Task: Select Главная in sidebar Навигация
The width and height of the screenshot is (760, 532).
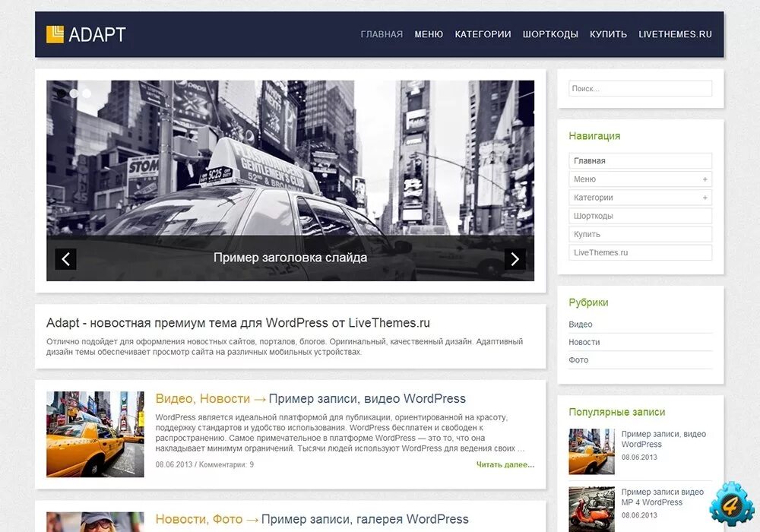Action: click(640, 161)
